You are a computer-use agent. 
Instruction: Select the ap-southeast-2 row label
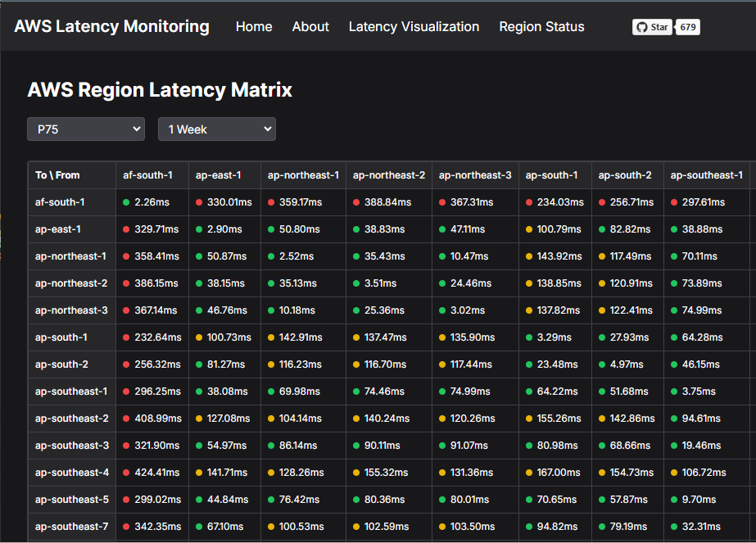click(x=72, y=418)
